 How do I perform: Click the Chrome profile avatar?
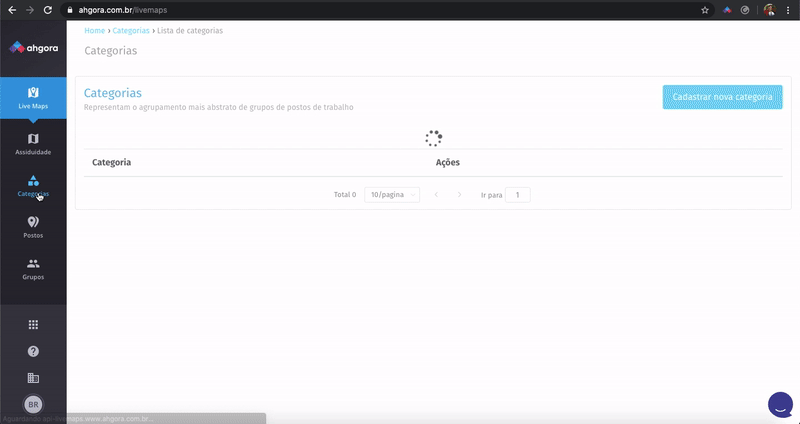coord(769,10)
